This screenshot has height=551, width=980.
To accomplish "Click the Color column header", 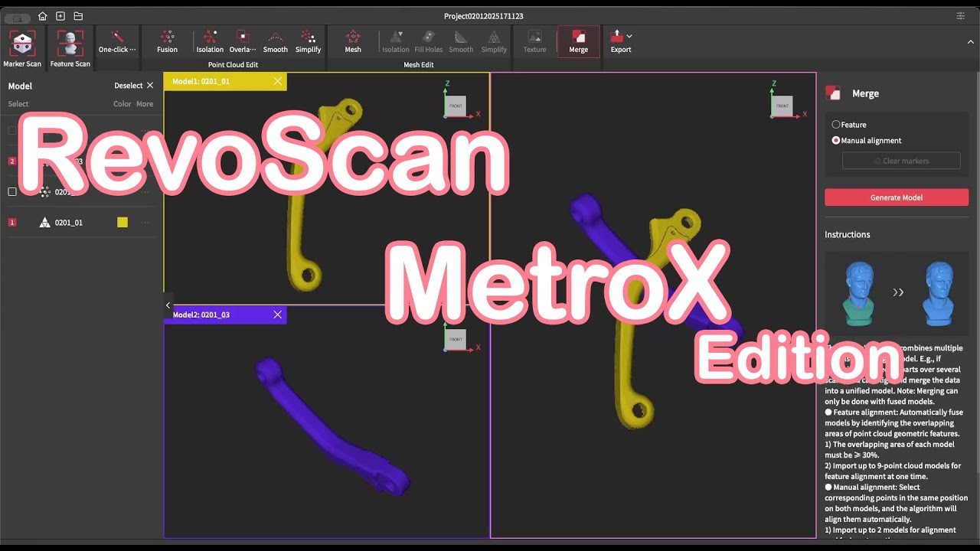I will (122, 104).
